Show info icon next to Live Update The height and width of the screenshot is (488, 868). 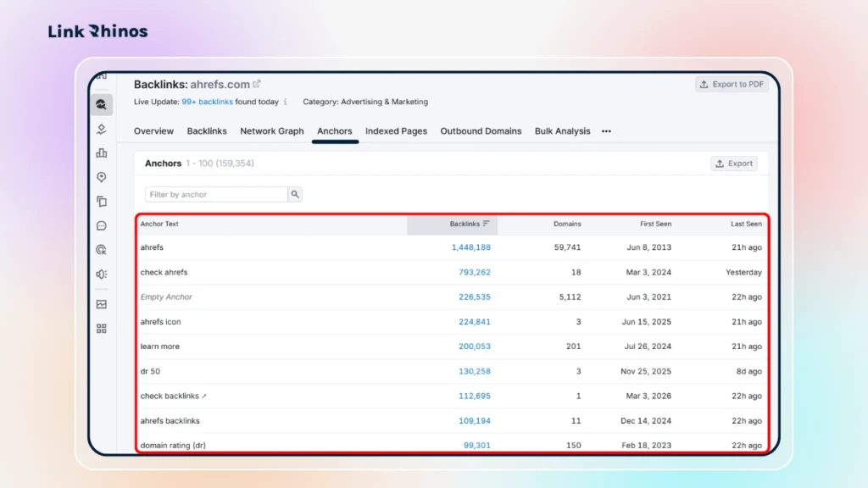(285, 102)
